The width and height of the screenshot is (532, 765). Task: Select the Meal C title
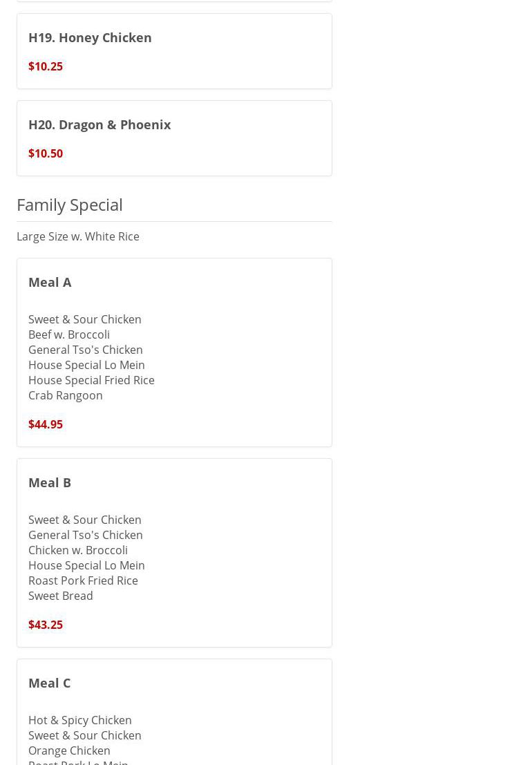click(x=50, y=683)
